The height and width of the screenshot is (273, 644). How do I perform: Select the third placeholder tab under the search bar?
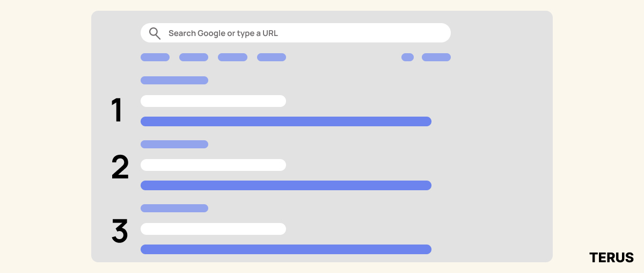coord(232,58)
